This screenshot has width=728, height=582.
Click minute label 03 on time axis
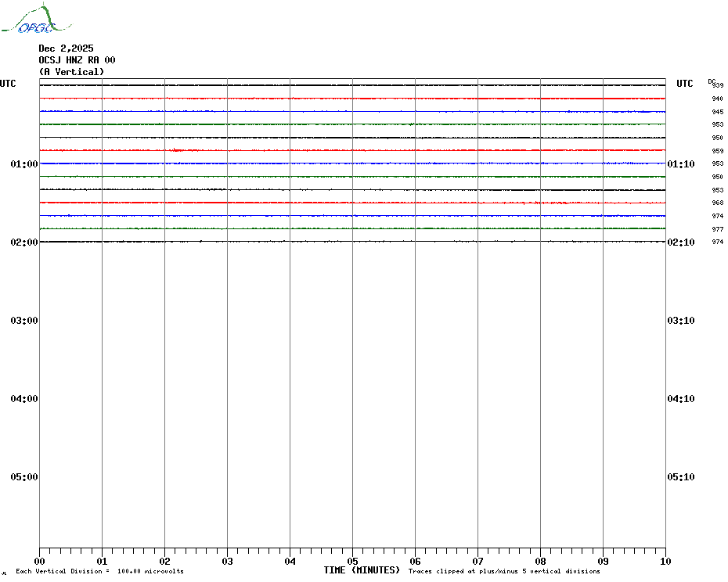click(x=228, y=561)
